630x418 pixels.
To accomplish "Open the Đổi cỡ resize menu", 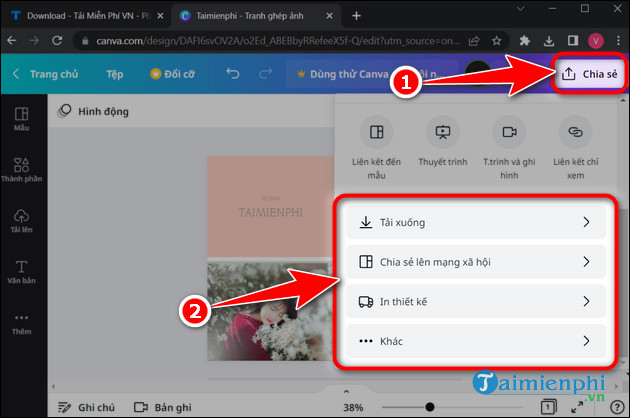I will (173, 74).
